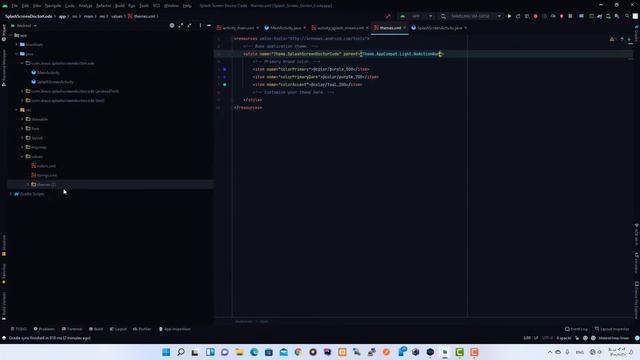Open the Event Log
The width and height of the screenshot is (640, 360).
pos(576,329)
